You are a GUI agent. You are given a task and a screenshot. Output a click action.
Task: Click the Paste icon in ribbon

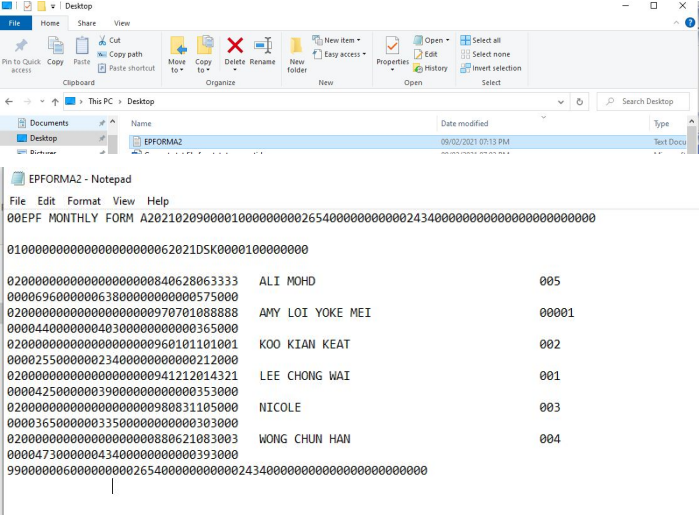[82, 46]
